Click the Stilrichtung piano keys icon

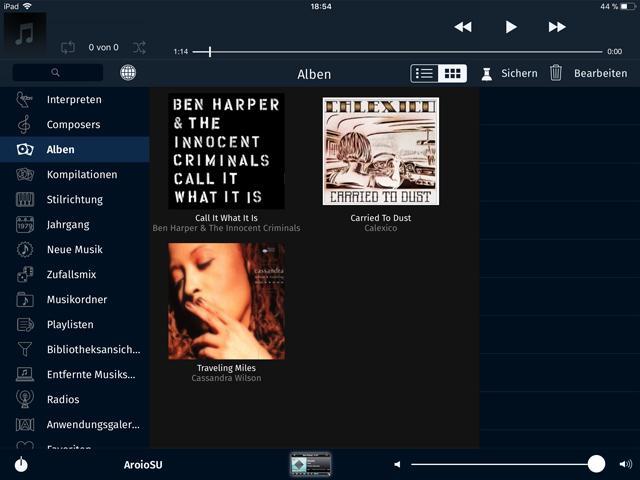point(25,200)
